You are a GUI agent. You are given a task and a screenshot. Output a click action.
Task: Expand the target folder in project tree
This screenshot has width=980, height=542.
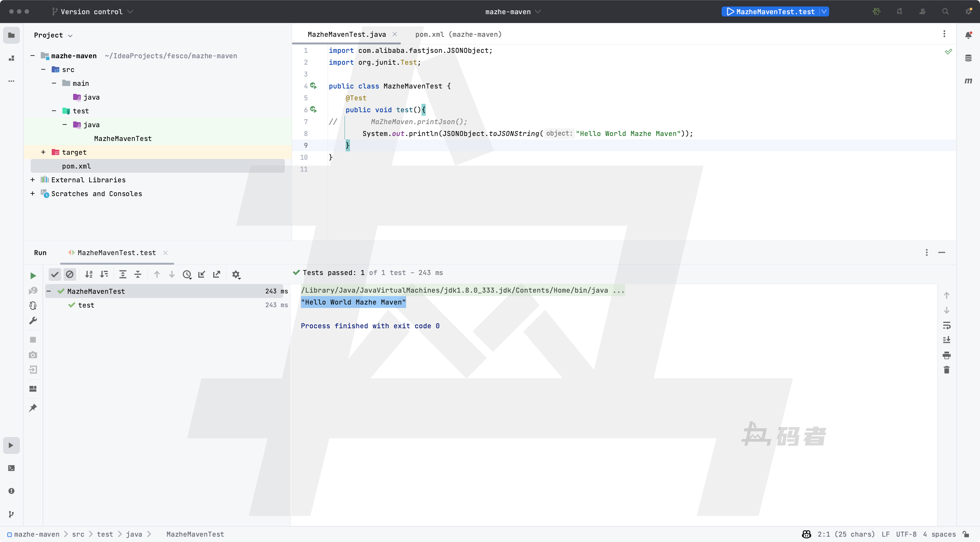[x=43, y=152]
